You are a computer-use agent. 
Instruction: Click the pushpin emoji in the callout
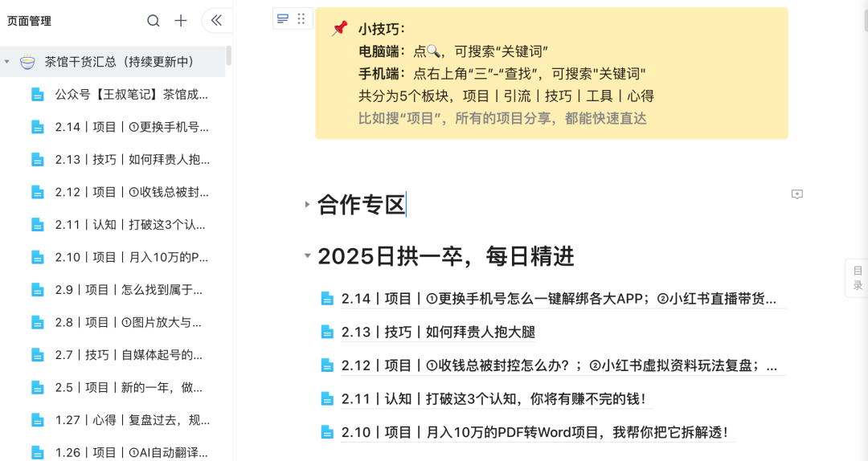[x=339, y=28]
